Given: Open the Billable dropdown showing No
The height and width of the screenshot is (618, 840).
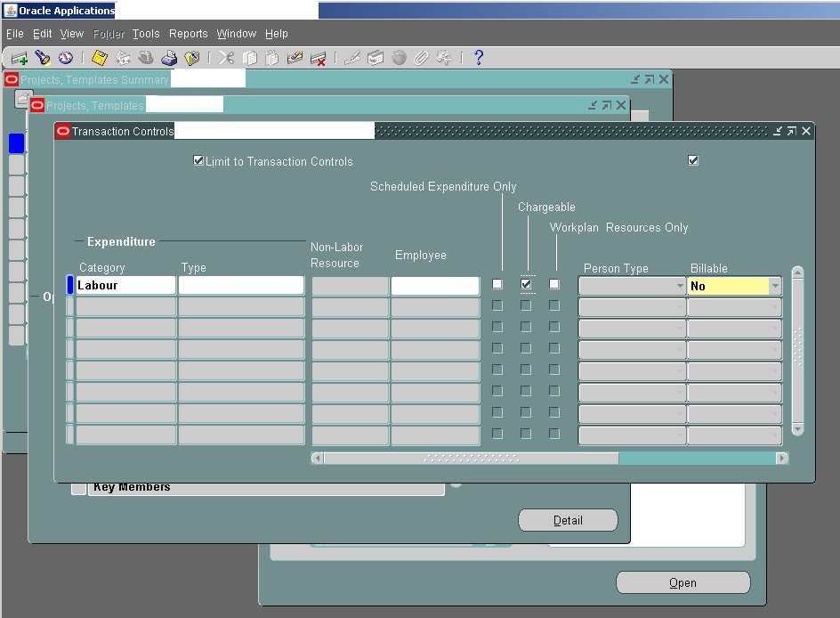Looking at the screenshot, I should point(775,286).
